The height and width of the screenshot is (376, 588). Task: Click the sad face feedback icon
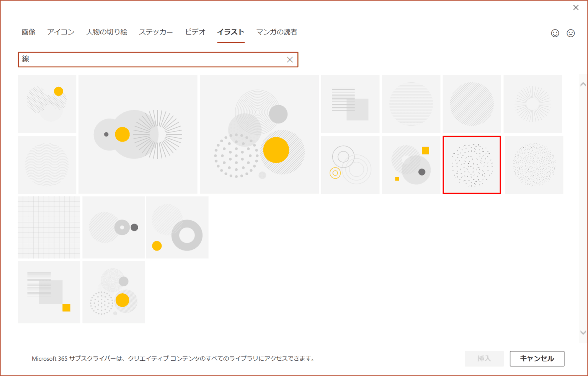(x=570, y=33)
